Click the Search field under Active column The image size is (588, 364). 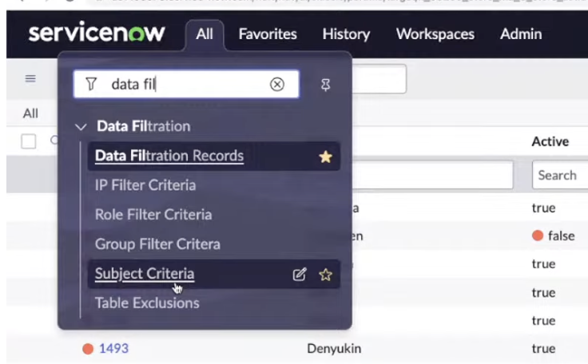(560, 175)
